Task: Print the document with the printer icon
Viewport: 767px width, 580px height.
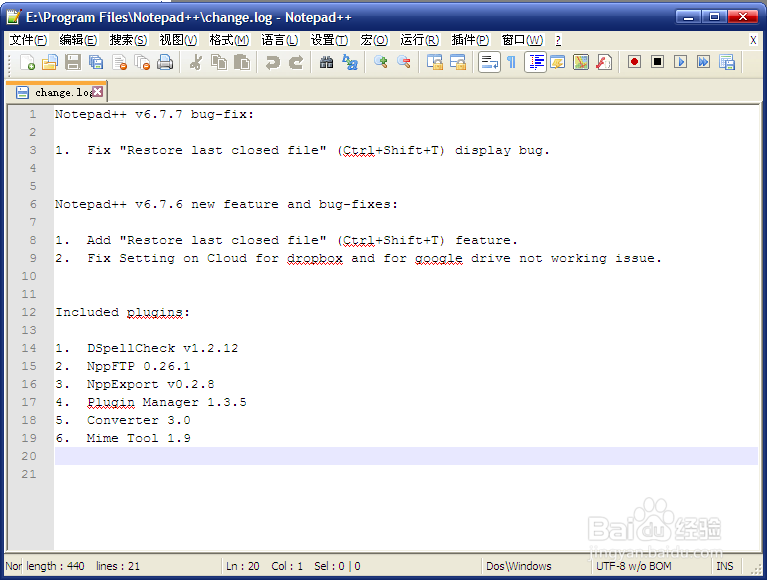Action: pos(165,62)
